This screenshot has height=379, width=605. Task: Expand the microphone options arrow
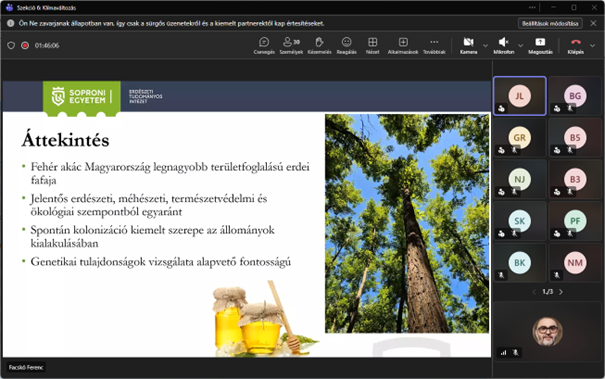(x=521, y=46)
